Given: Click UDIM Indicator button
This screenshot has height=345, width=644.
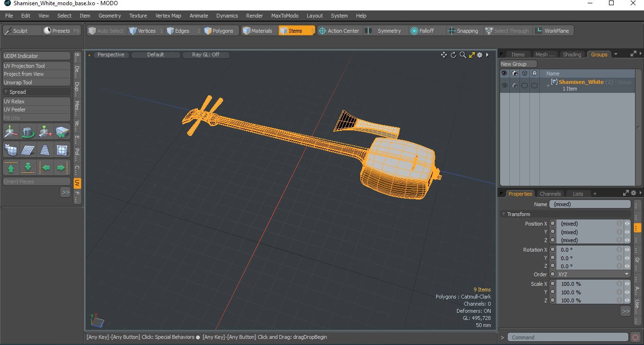Looking at the screenshot, I should [x=36, y=56].
